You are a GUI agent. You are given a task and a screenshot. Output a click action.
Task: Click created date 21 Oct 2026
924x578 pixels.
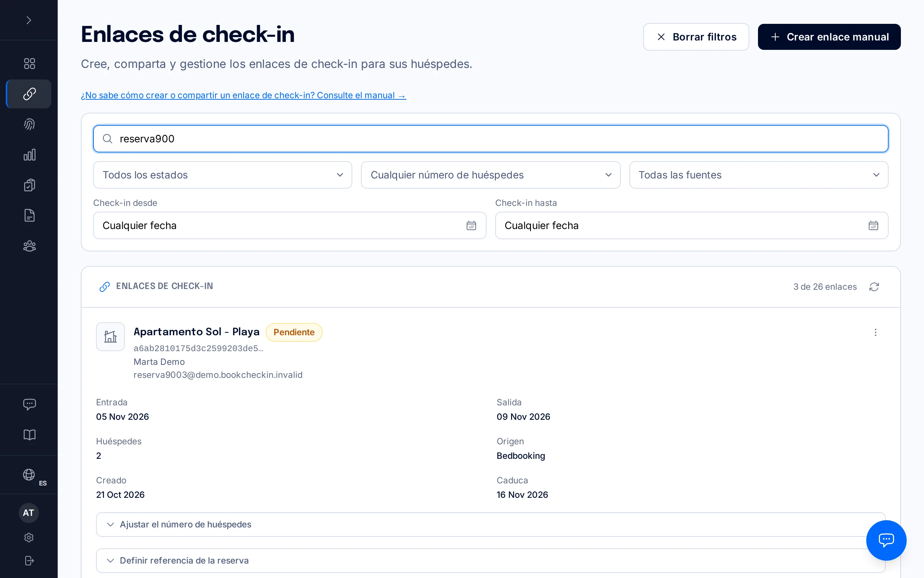coord(120,495)
